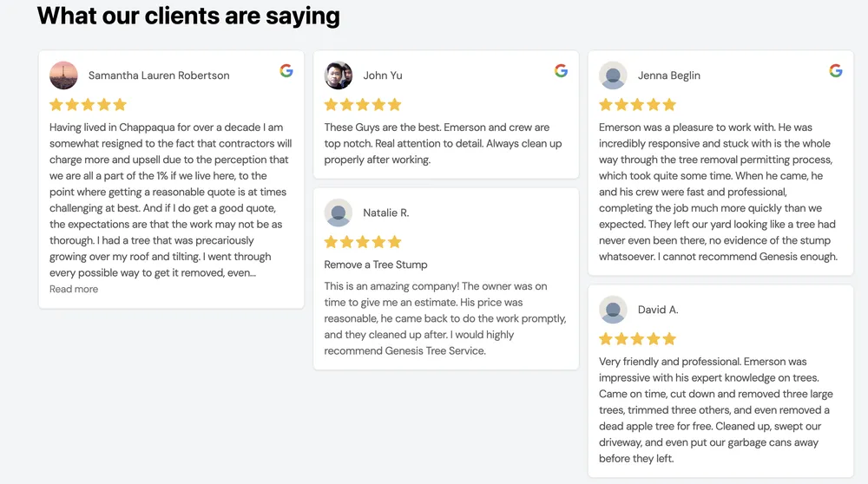Click David A.'s default avatar icon
This screenshot has height=484, width=868.
coord(613,310)
